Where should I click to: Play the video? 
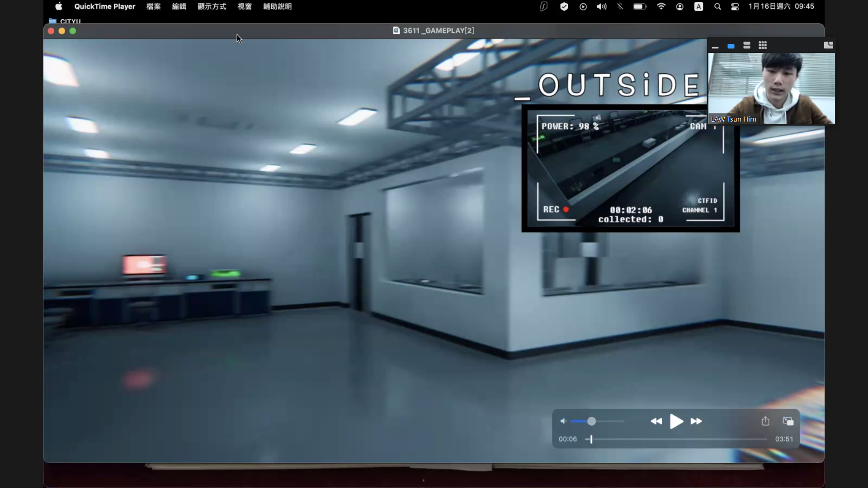(676, 421)
